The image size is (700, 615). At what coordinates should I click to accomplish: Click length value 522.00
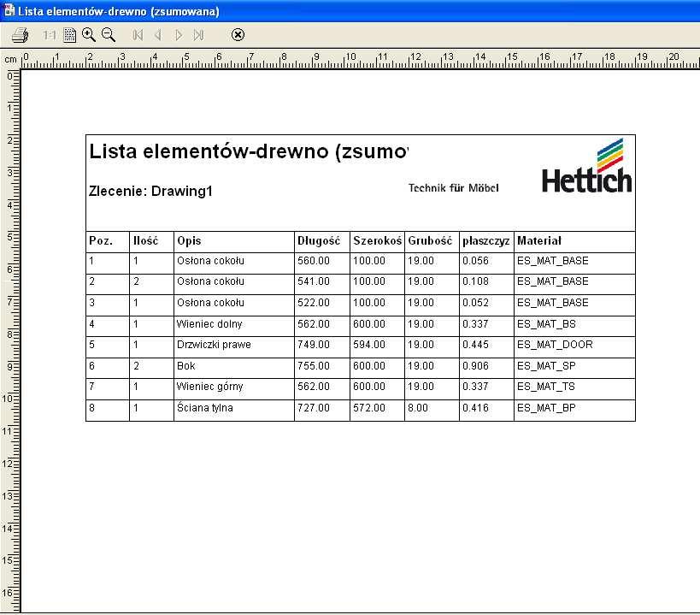coord(314,303)
